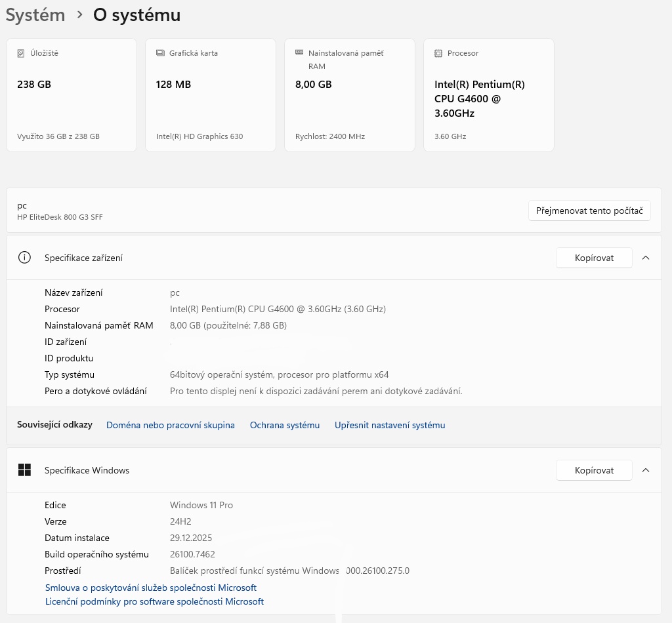Viewport: 672px width, 623px height.
Task: Copy Windows specifications with Kopírovat button
Action: (x=594, y=470)
